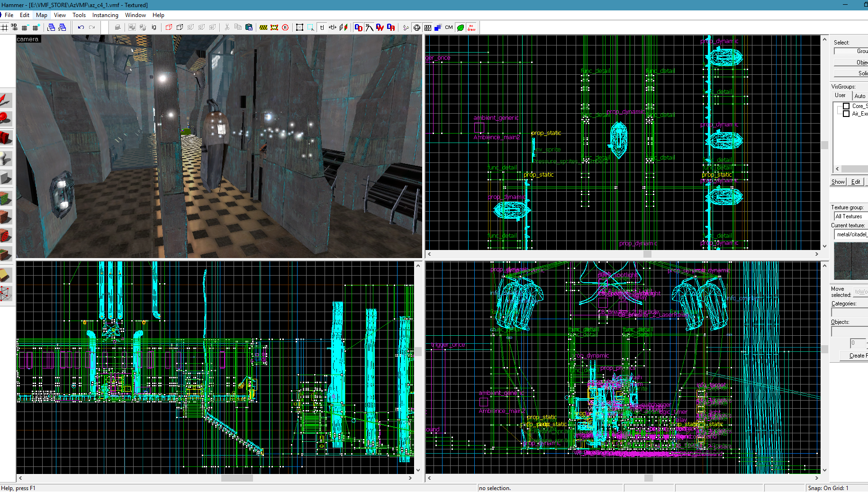
Task: Click the horizontal scrollbar thumb below the bottom-left 2D view
Action: coord(237,478)
